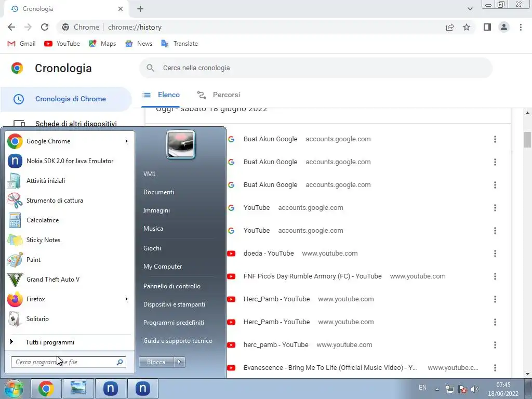Viewport: 532px width, 399px height.
Task: Click the history page vertical scrollbar thumb
Action: click(x=527, y=139)
